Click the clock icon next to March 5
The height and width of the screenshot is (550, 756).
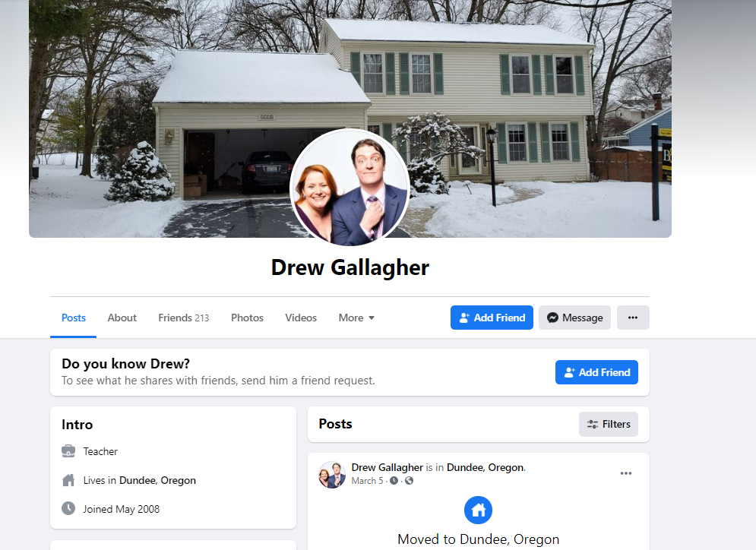click(394, 481)
